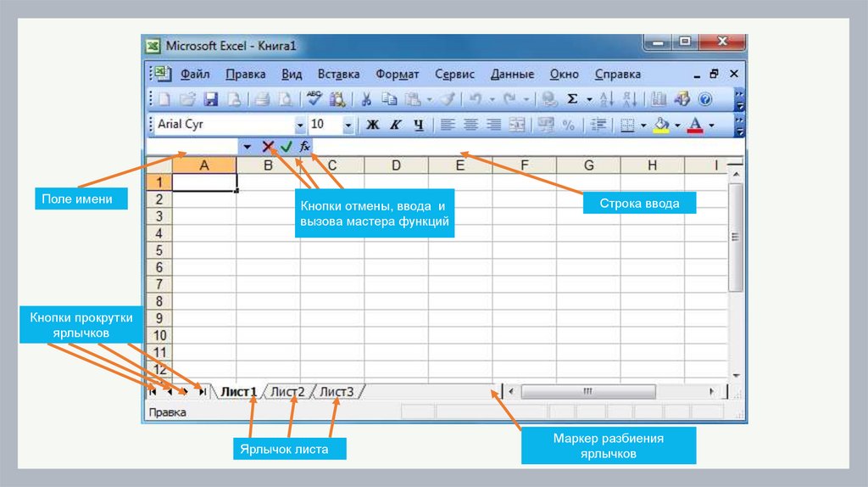Expand the font size 10 dropdown
This screenshot has width=868, height=487.
coord(348,126)
